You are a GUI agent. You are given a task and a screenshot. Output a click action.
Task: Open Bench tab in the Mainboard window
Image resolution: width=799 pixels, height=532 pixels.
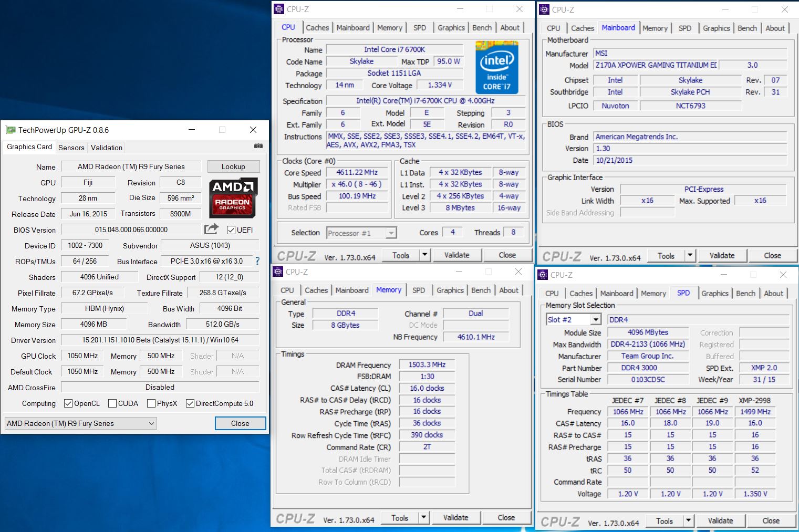(x=747, y=28)
